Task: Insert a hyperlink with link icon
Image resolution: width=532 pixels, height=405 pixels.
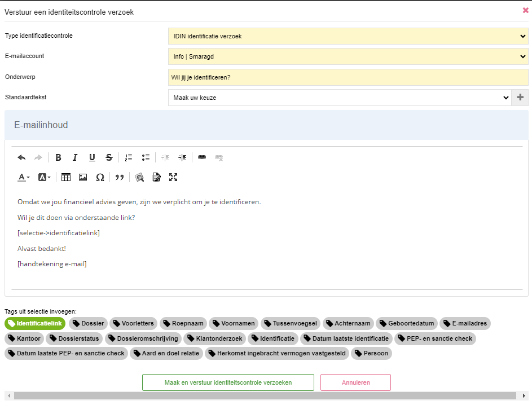Action: (x=202, y=157)
